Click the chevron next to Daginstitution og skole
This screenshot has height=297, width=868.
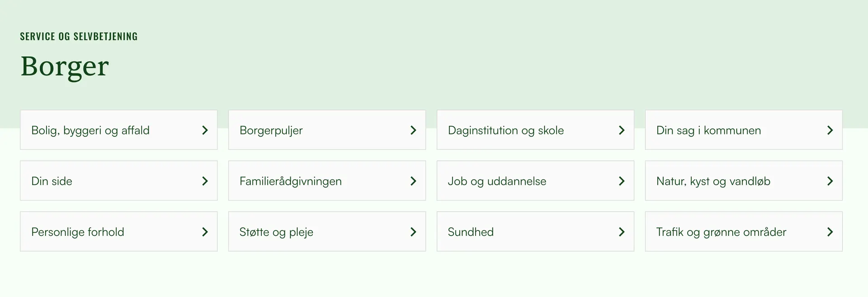(x=622, y=130)
